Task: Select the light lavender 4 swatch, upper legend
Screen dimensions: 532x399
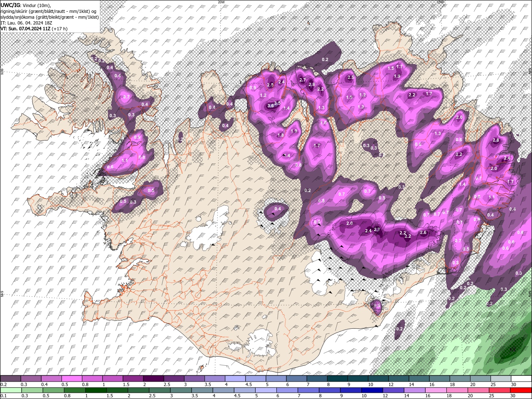Action: [235, 379]
